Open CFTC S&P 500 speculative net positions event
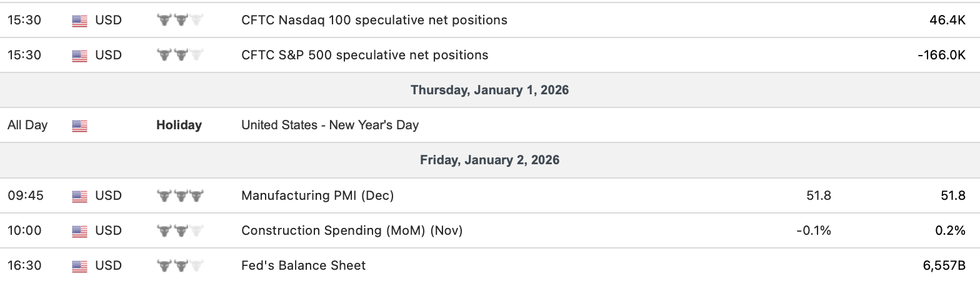Viewport: 980px width, 286px height. click(x=364, y=55)
